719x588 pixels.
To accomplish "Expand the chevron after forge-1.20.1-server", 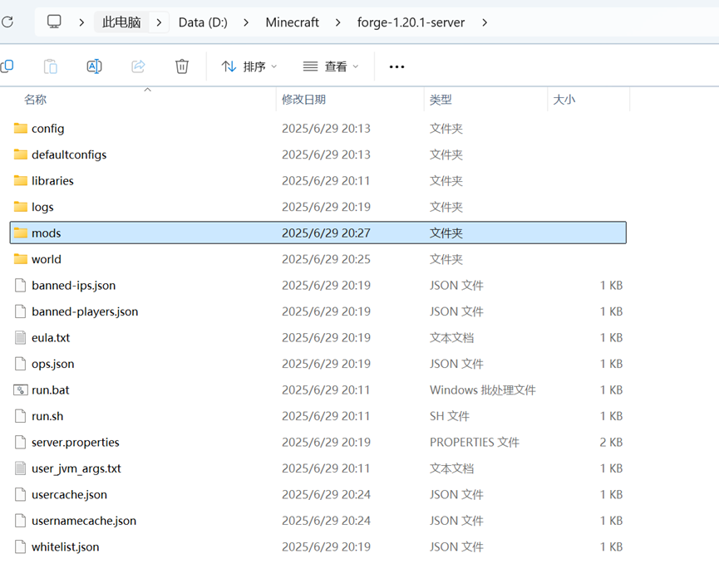I will [x=485, y=22].
